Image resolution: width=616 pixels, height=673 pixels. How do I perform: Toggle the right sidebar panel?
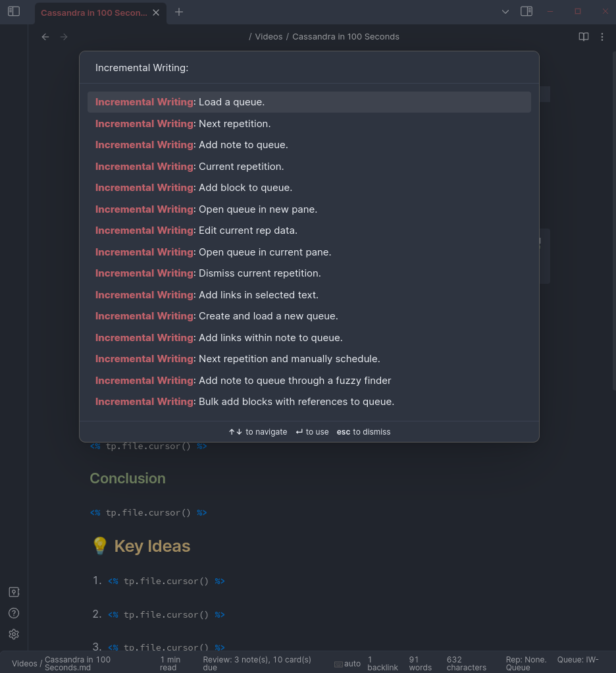pos(526,12)
